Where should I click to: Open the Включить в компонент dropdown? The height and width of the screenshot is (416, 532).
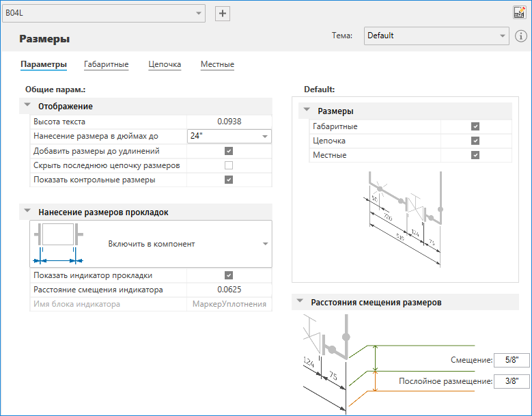[151, 244]
